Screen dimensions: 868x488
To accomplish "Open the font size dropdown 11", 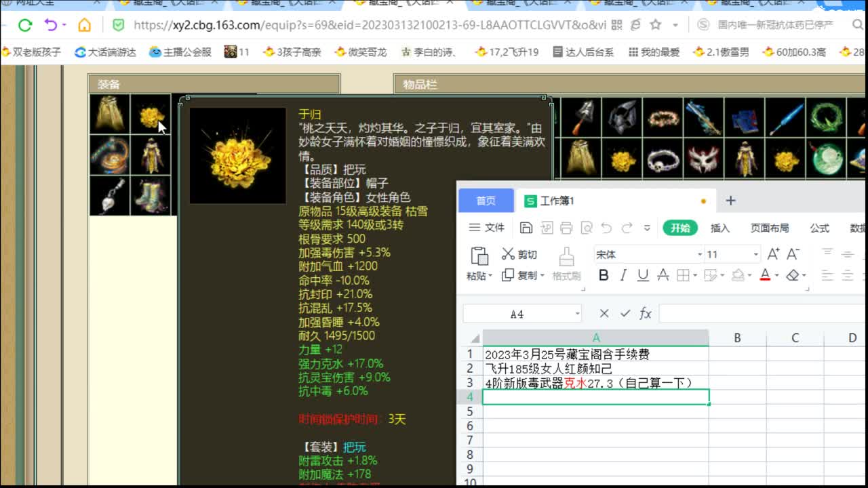I will pos(755,255).
